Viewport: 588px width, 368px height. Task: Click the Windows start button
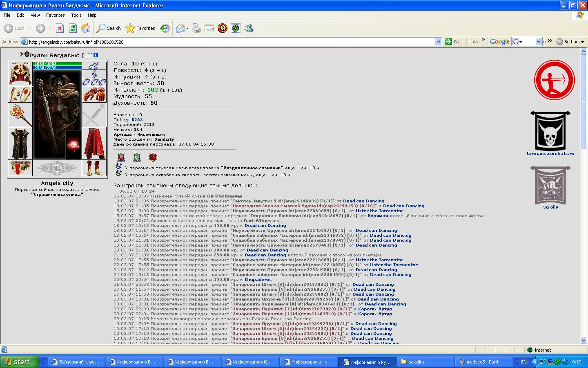(19, 362)
